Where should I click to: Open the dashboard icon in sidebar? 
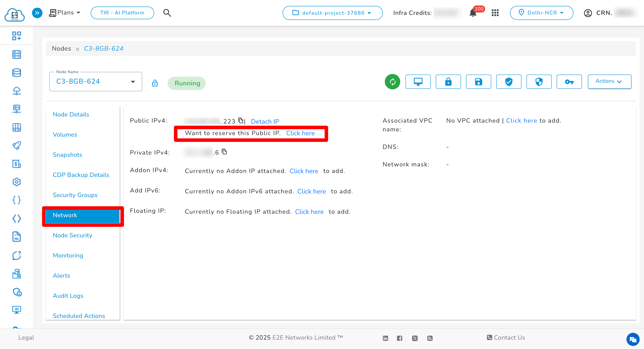[x=16, y=36]
